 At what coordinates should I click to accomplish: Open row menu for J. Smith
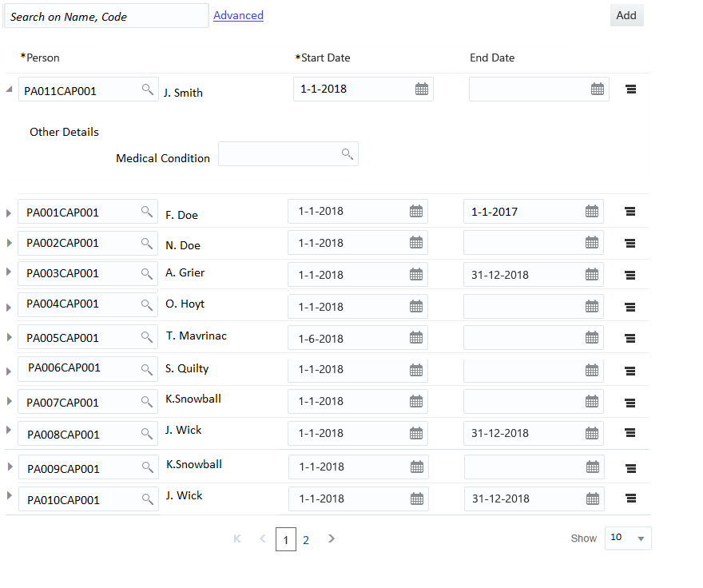click(x=631, y=89)
